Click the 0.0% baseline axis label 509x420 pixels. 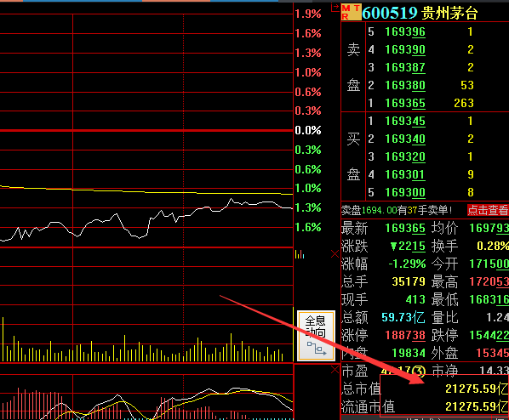tap(308, 130)
